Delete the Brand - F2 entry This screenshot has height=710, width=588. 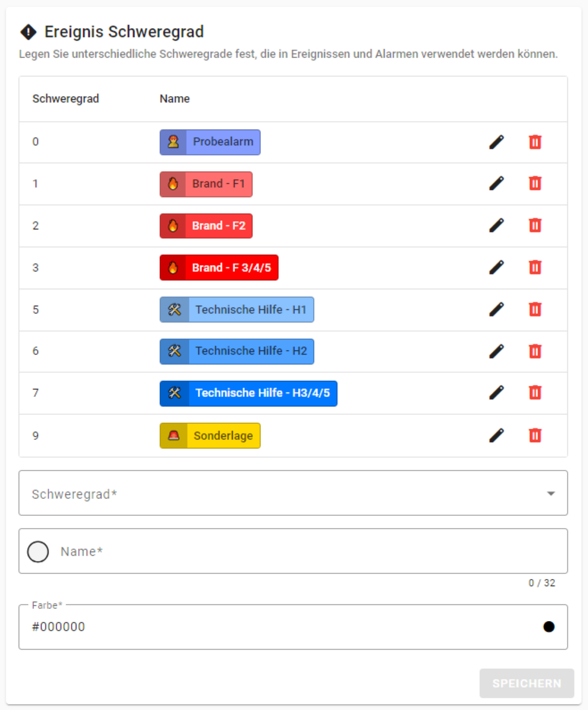pos(535,226)
